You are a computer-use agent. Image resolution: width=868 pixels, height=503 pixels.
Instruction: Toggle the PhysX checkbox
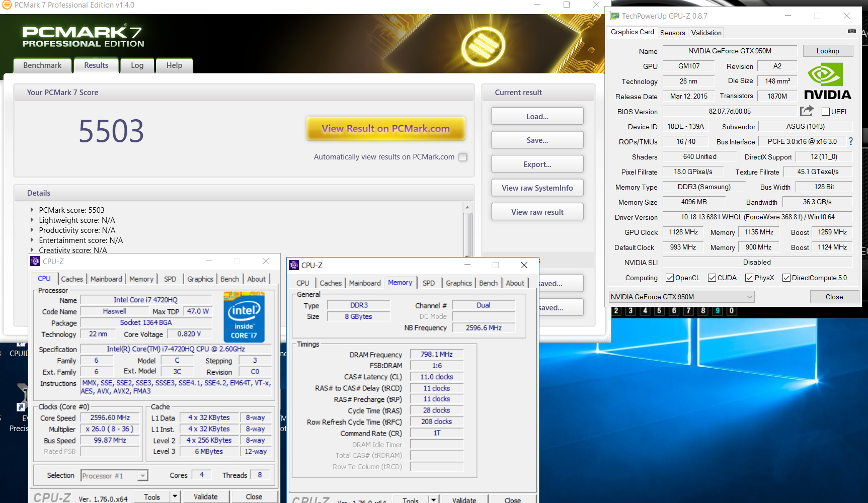[749, 278]
